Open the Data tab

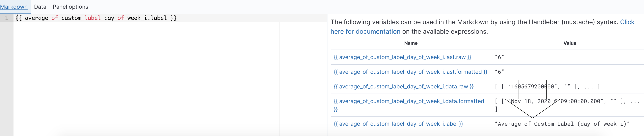pyautogui.click(x=40, y=7)
